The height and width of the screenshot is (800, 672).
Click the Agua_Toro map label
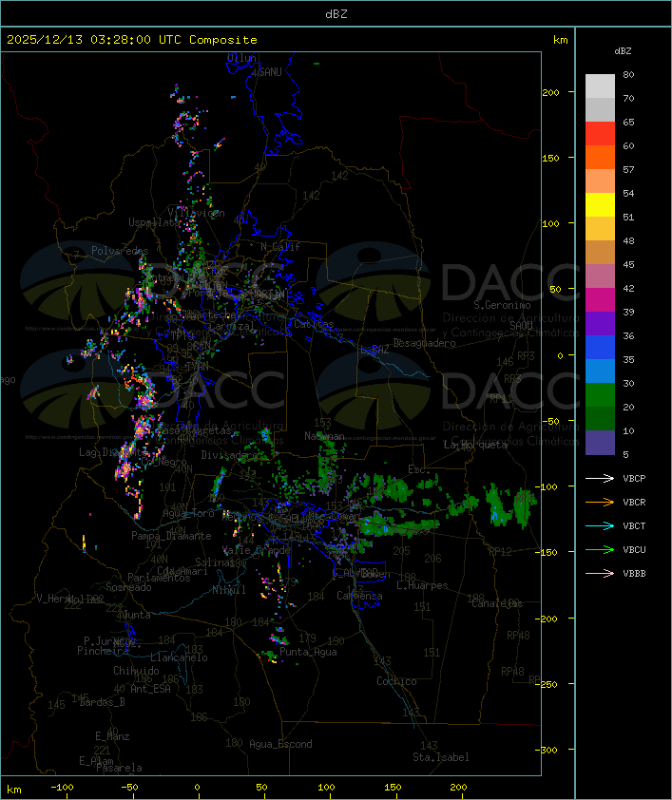click(x=189, y=513)
